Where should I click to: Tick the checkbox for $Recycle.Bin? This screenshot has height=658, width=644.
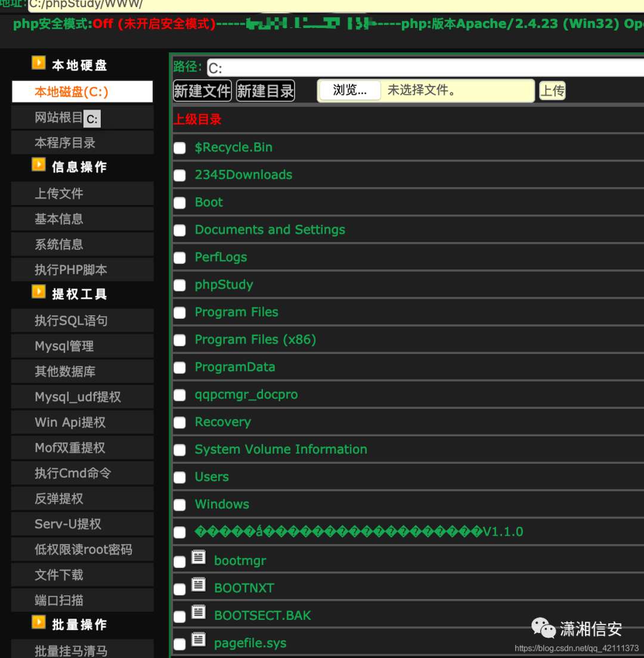click(x=179, y=148)
